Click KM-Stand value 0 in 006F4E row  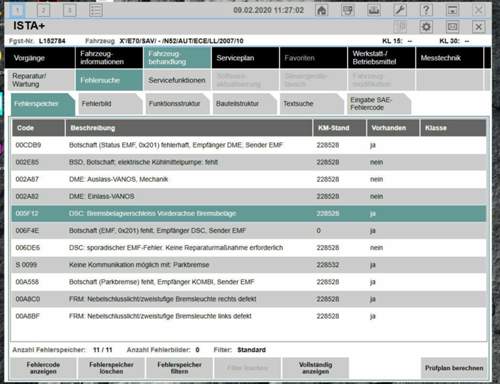pyautogui.click(x=319, y=231)
